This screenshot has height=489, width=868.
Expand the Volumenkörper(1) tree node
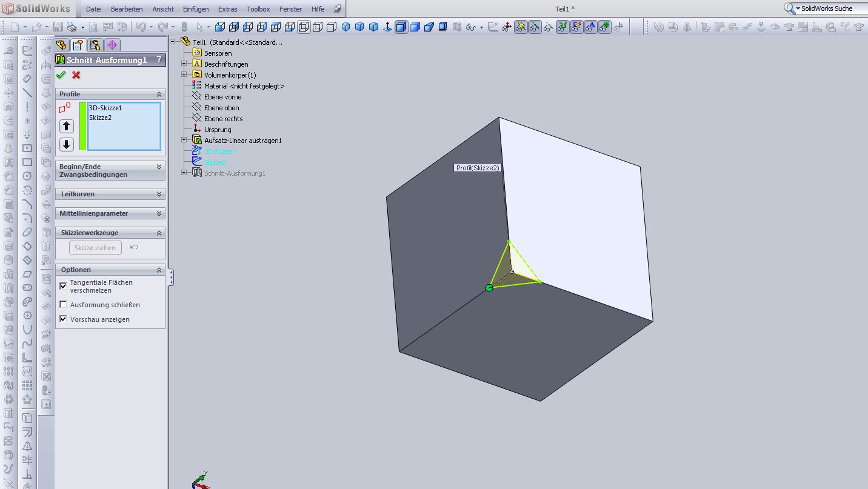point(184,74)
